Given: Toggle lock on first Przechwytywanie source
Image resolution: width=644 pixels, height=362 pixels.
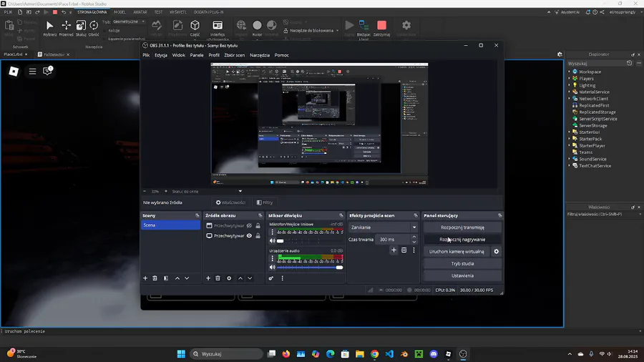Looking at the screenshot, I should (258, 226).
